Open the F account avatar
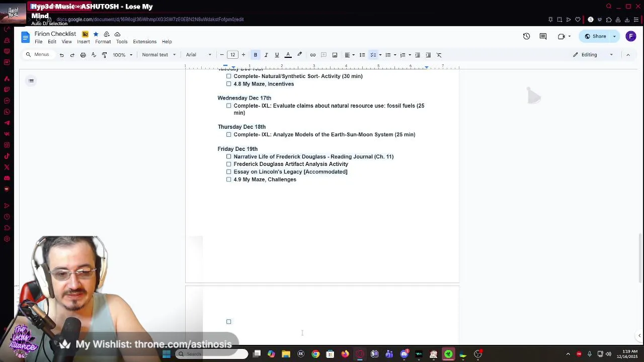644x362 pixels. (631, 36)
